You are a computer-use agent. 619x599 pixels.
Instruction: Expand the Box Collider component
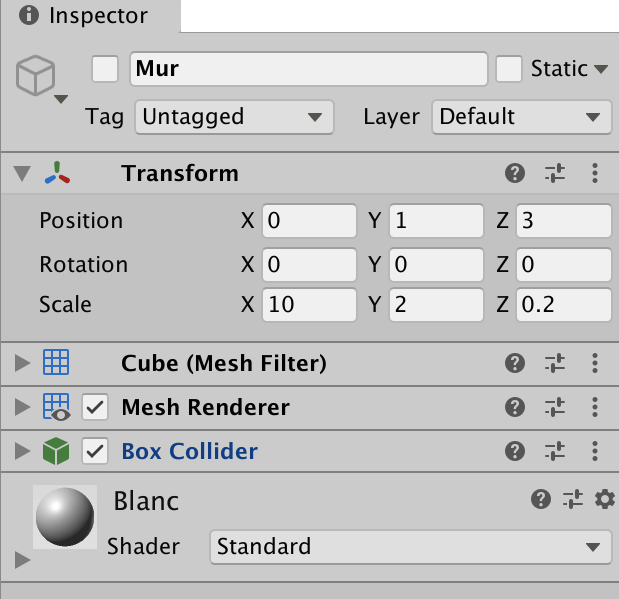pos(22,452)
